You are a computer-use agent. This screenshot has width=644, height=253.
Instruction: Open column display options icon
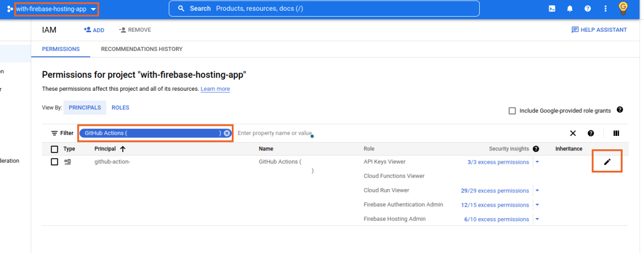616,133
